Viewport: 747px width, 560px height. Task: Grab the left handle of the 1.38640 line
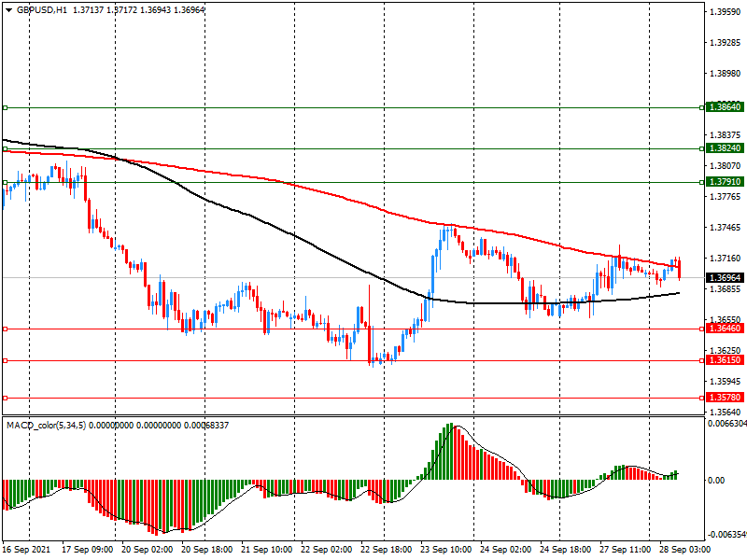[6, 108]
